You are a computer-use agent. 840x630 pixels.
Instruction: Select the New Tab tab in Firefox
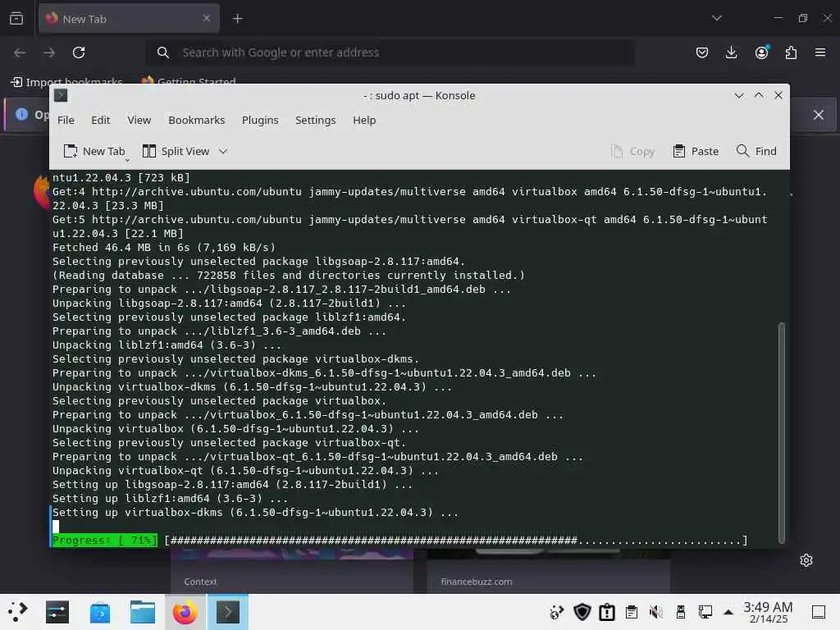pyautogui.click(x=129, y=19)
